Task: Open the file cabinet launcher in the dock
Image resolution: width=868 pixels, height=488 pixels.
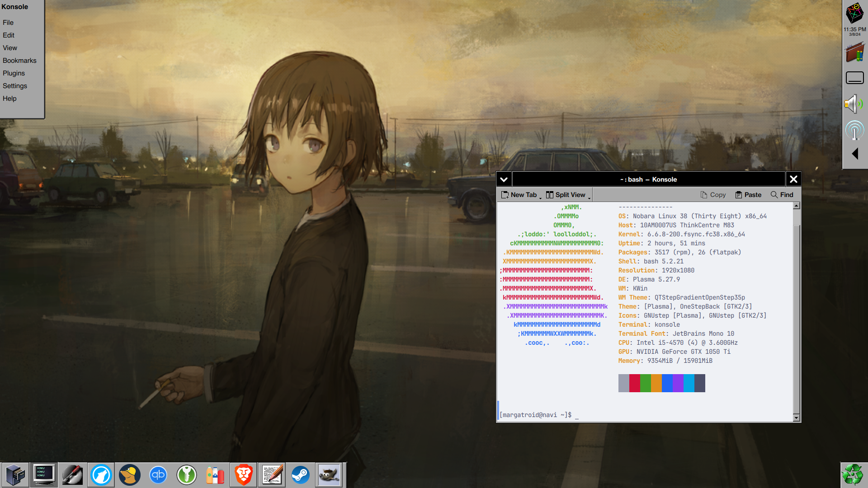Action: click(15, 475)
